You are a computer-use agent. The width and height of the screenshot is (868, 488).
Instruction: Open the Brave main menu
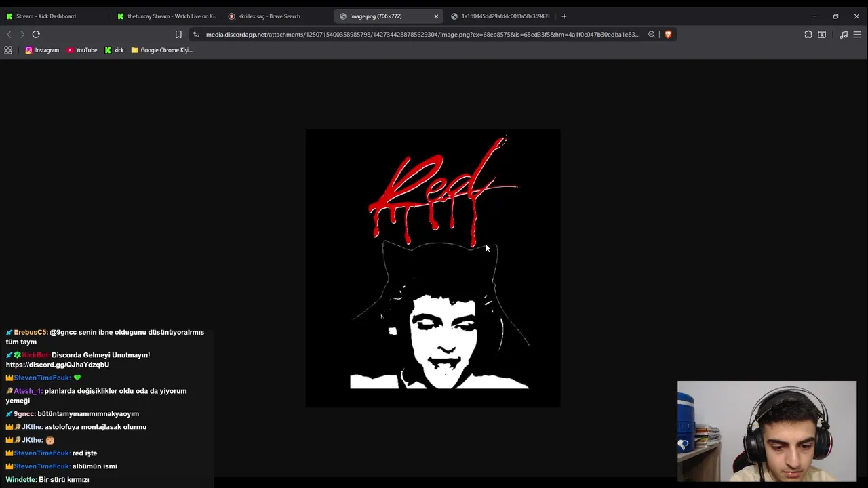coord(857,35)
